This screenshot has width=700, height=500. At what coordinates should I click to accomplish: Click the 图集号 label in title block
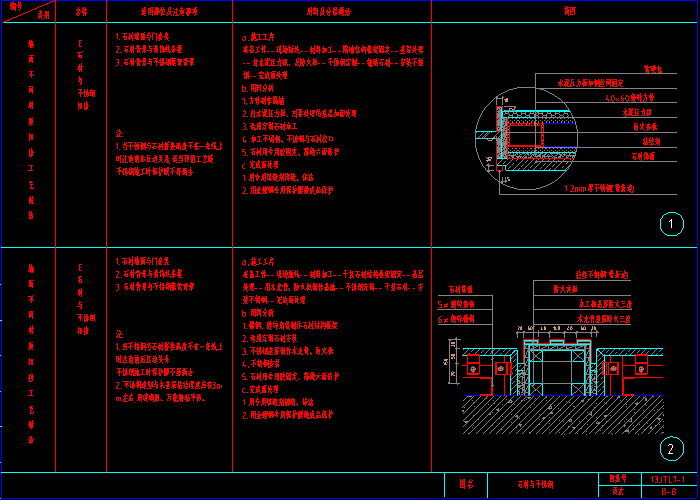[x=618, y=479]
